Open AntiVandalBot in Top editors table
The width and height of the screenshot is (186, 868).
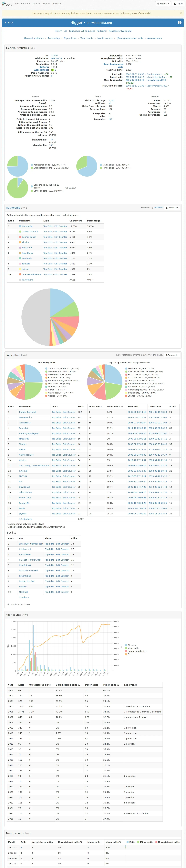click(x=26, y=455)
